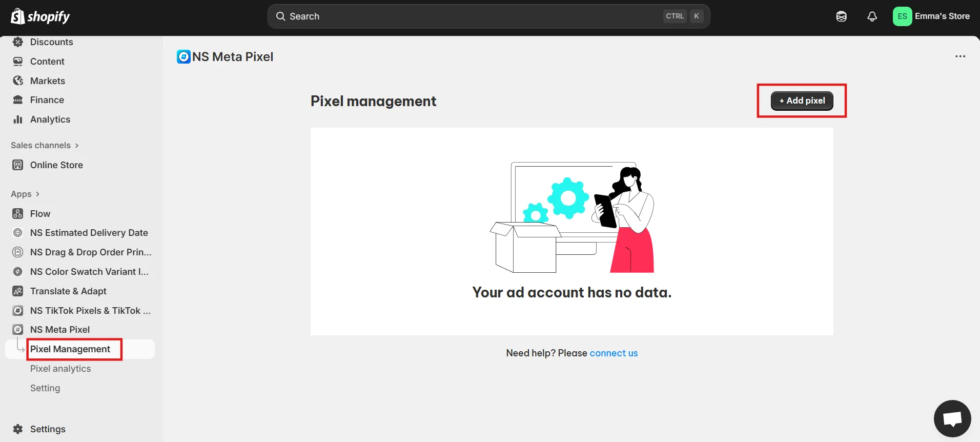Open the Setting submenu item
This screenshot has height=442, width=980.
click(45, 388)
